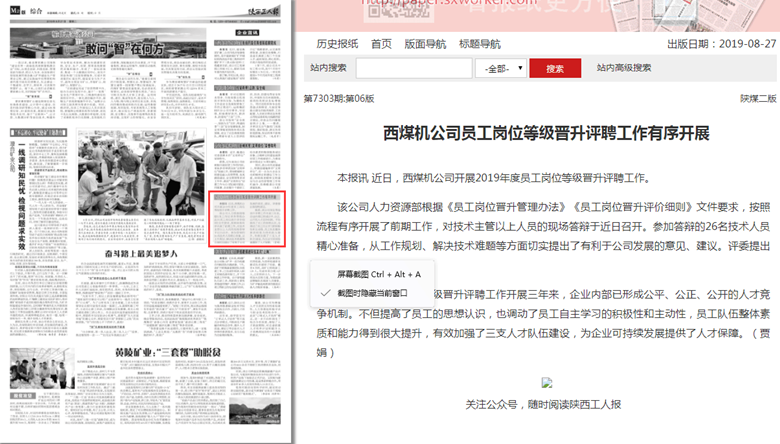Viewport: 780px width, 444px height.
Task: Click the M1 page badge on newspaper header
Action: click(16, 10)
